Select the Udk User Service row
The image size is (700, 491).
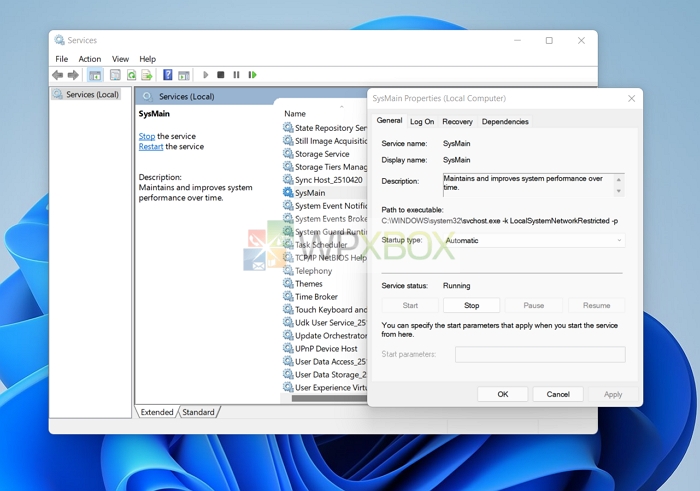pos(325,322)
